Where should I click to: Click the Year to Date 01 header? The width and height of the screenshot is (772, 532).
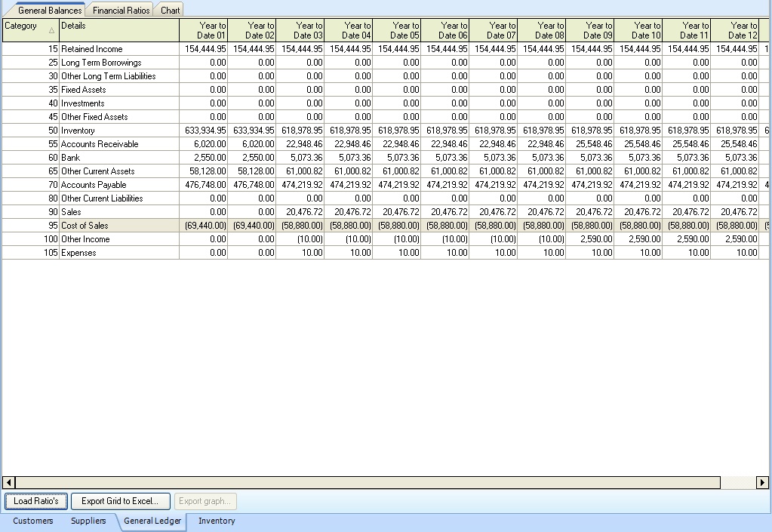coord(203,30)
